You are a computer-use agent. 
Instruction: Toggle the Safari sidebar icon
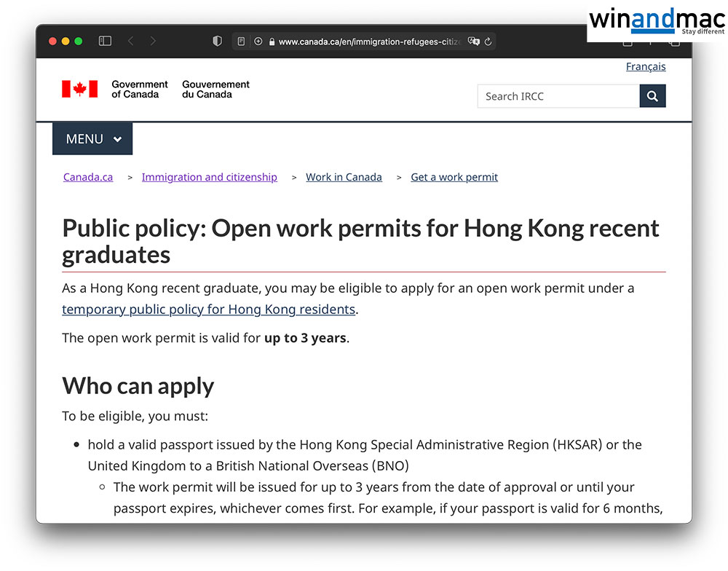coord(105,42)
